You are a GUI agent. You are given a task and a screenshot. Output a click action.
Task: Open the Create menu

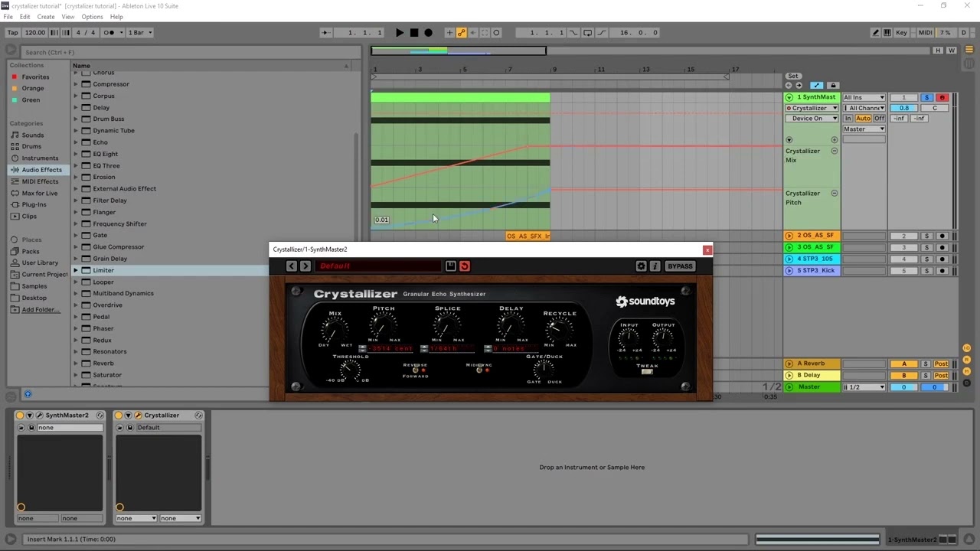(x=46, y=17)
